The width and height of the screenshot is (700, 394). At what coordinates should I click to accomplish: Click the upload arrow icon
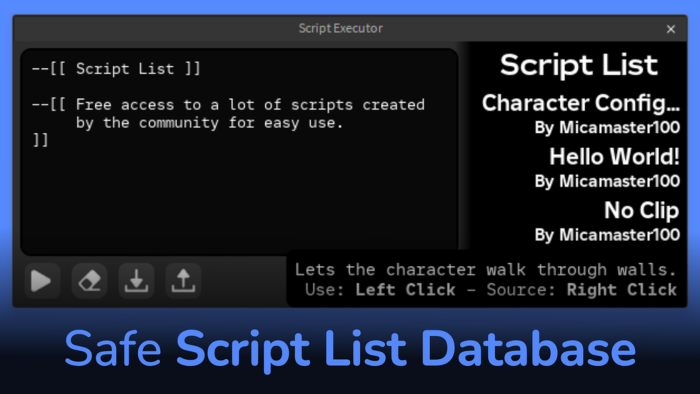tap(183, 281)
